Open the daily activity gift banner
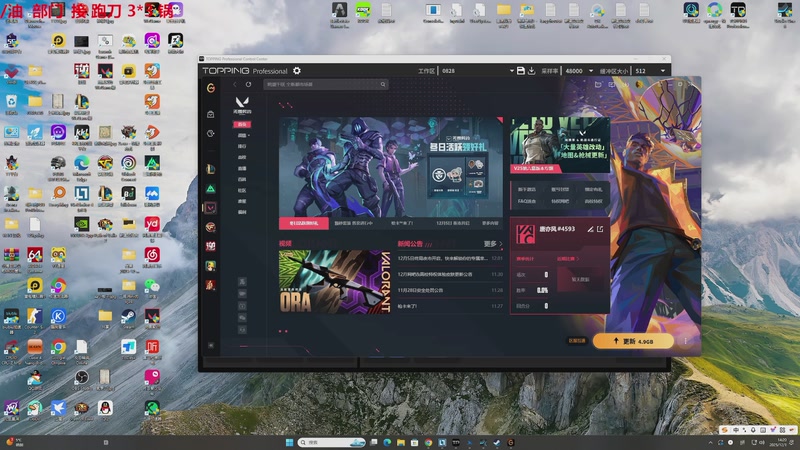This screenshot has height=450, width=800. 391,167
